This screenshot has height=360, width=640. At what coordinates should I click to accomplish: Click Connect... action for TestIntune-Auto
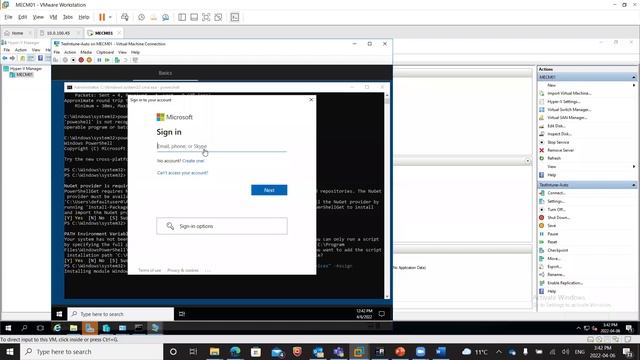(556, 193)
